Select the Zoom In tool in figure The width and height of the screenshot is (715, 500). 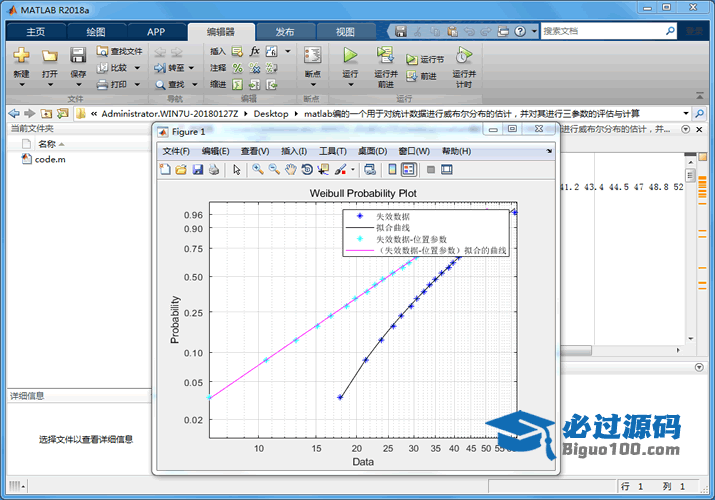[258, 170]
